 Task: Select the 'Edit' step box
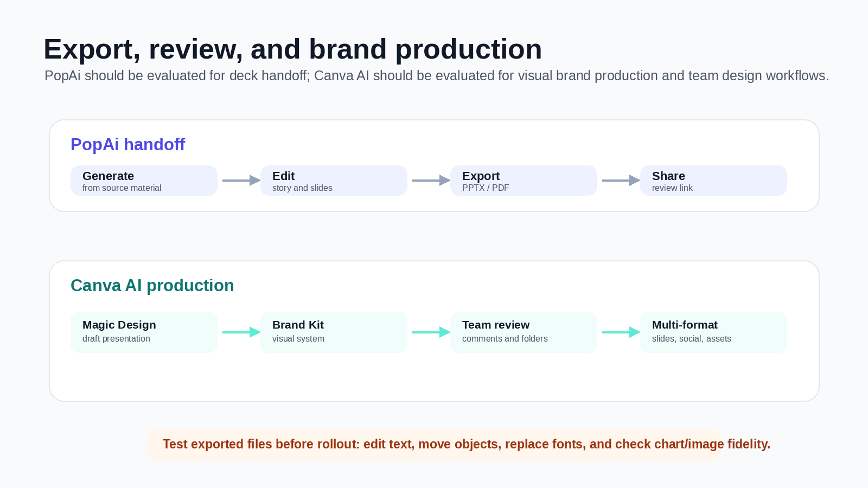334,181
